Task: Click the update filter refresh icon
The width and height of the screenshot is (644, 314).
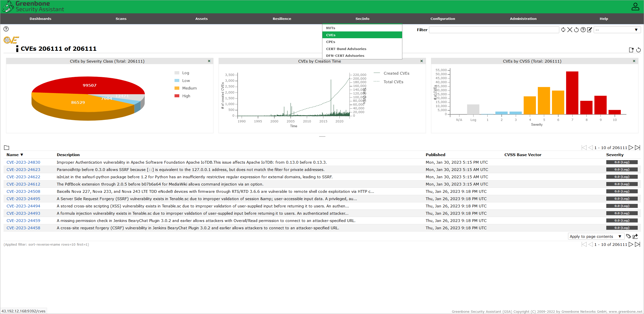Action: [x=563, y=30]
